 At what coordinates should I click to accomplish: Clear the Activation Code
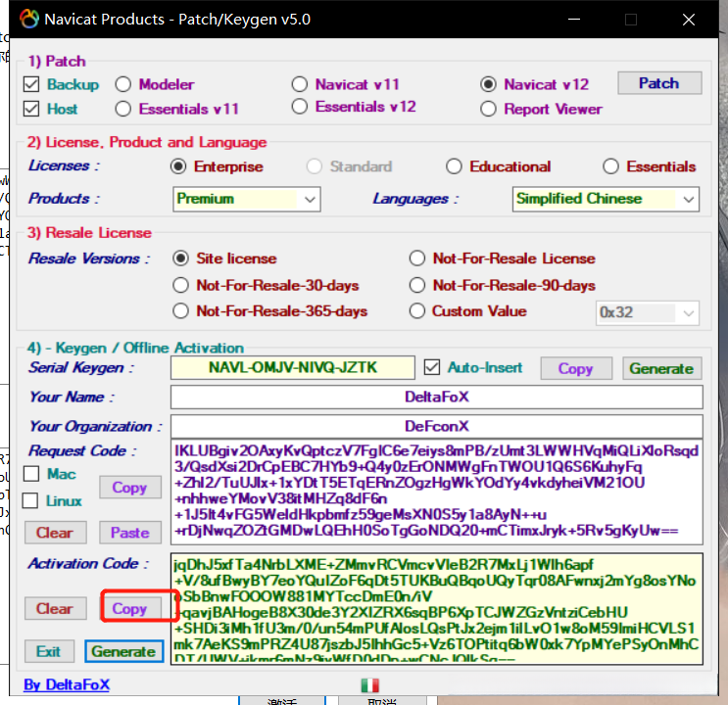(x=55, y=608)
